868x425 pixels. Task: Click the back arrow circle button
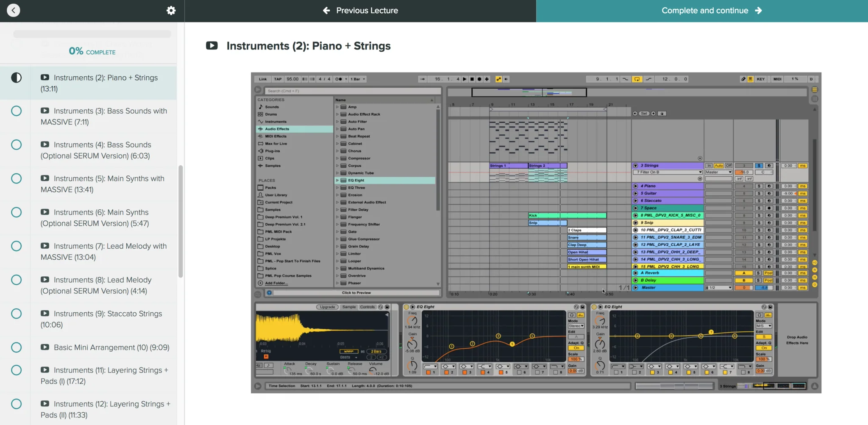(14, 11)
